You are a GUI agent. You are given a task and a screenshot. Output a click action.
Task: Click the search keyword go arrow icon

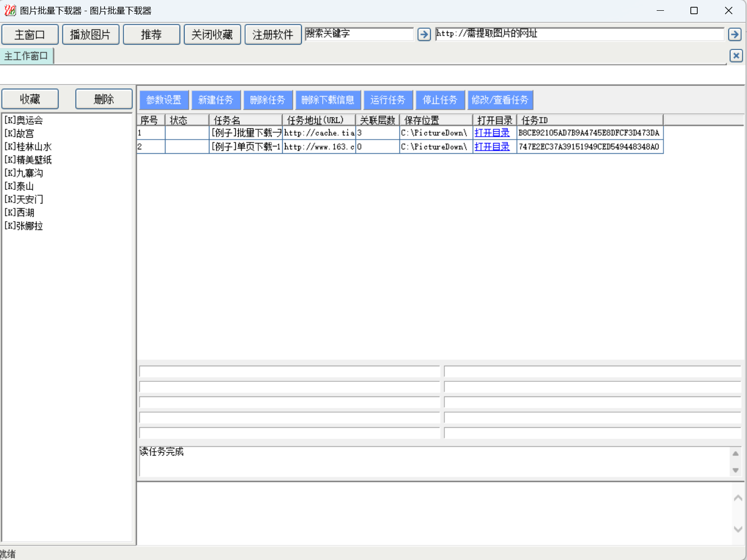424,34
